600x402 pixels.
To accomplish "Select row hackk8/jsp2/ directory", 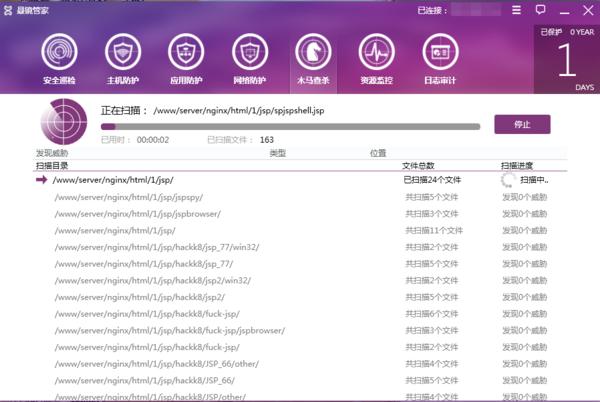I will [x=302, y=297].
